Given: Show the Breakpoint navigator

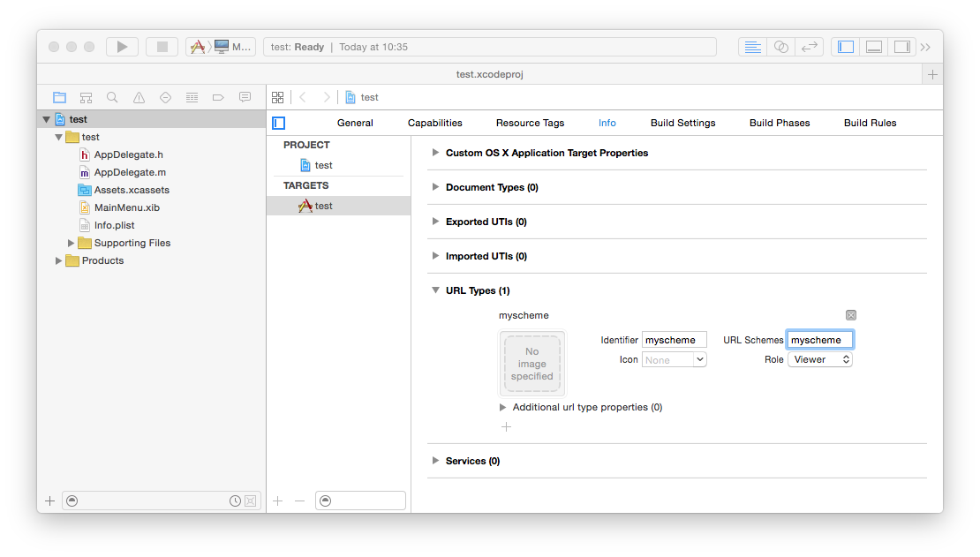Looking at the screenshot, I should [x=218, y=97].
